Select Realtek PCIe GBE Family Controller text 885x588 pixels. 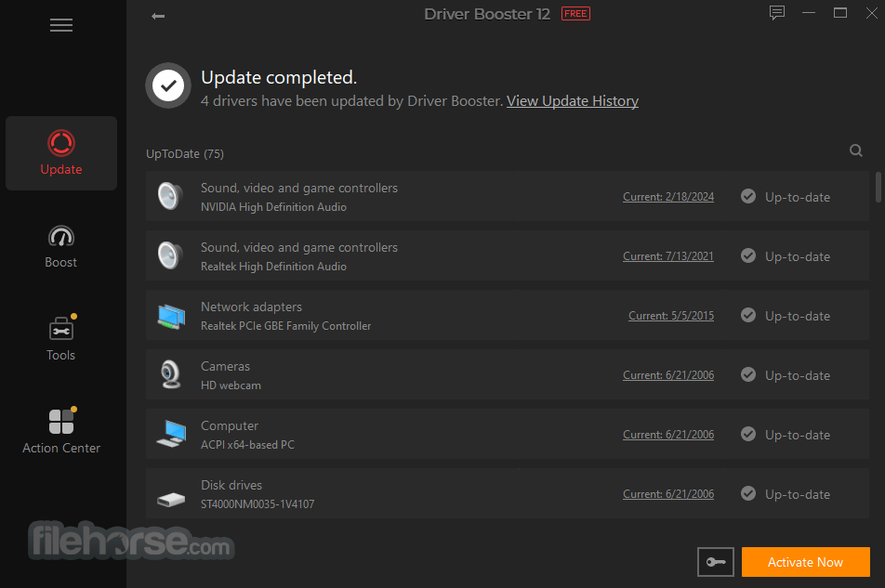point(286,326)
